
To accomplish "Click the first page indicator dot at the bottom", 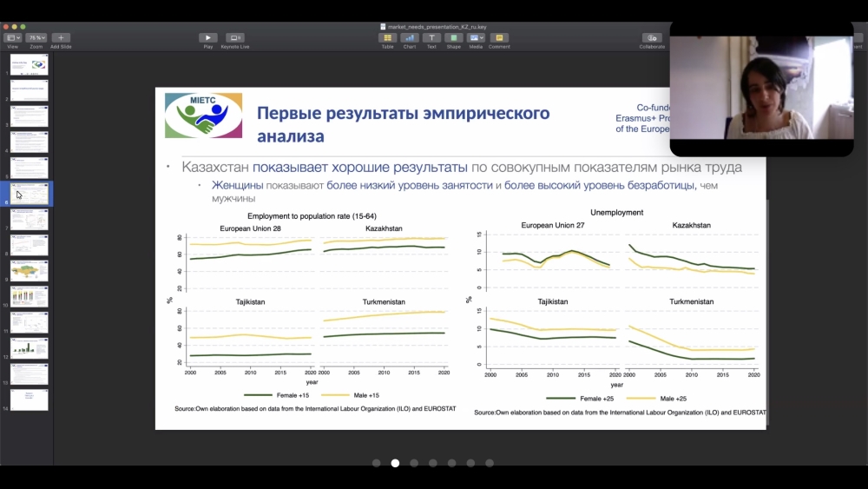I will [376, 463].
